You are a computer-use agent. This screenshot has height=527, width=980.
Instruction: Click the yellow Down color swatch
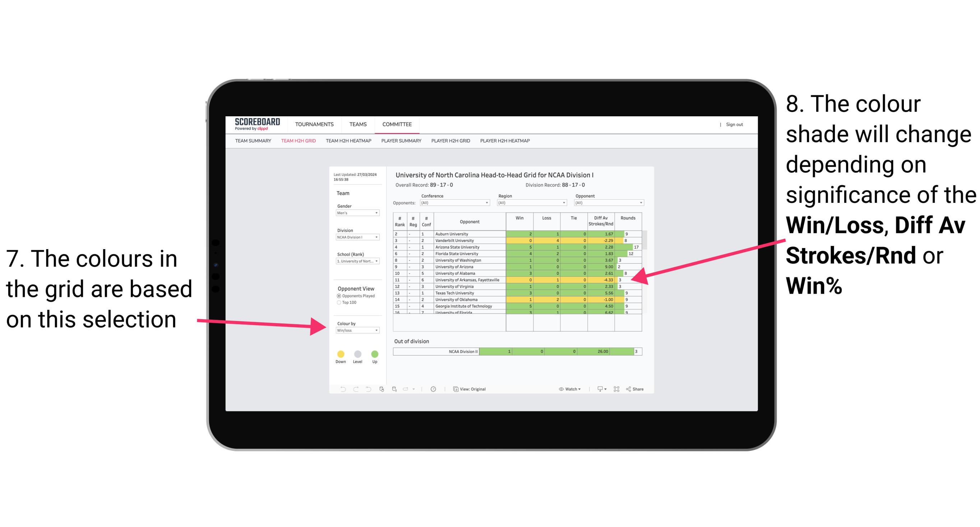tap(341, 353)
